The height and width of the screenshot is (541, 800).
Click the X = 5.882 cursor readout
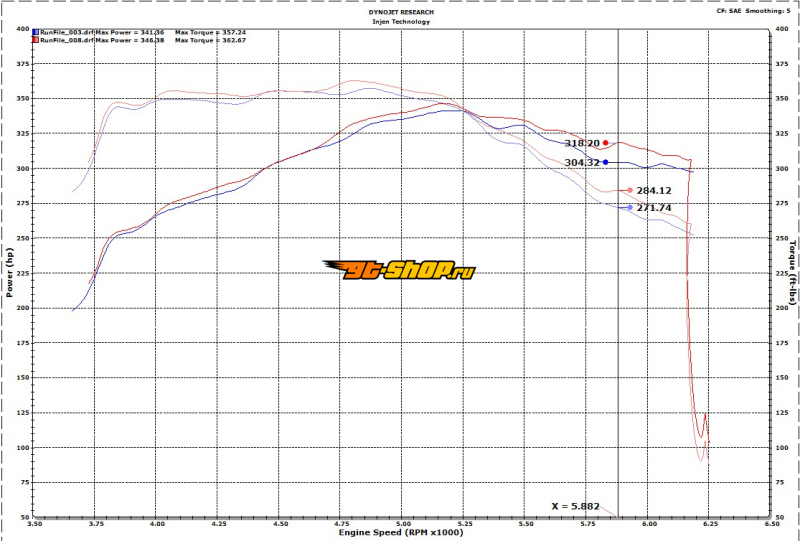pyautogui.click(x=576, y=506)
